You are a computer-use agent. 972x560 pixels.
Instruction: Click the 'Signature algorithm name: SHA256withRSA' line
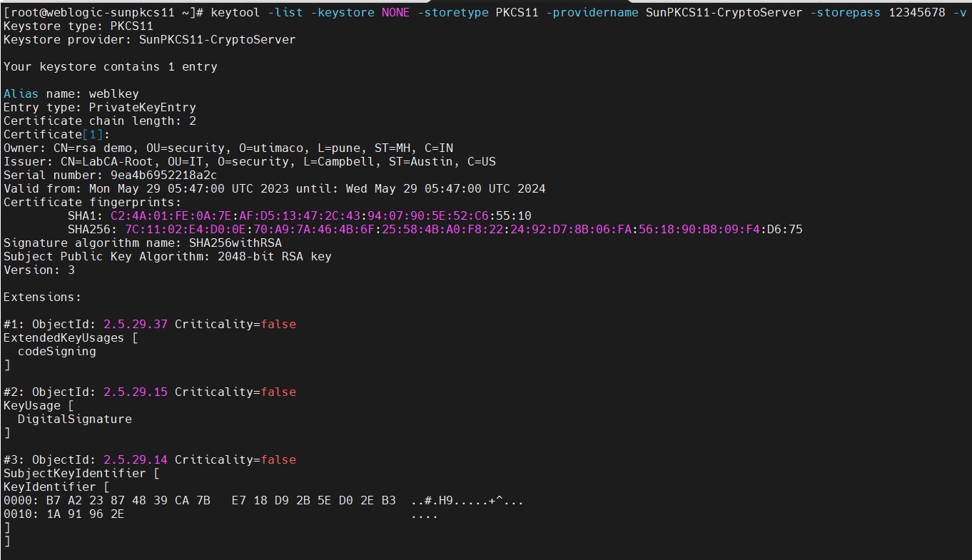[143, 243]
